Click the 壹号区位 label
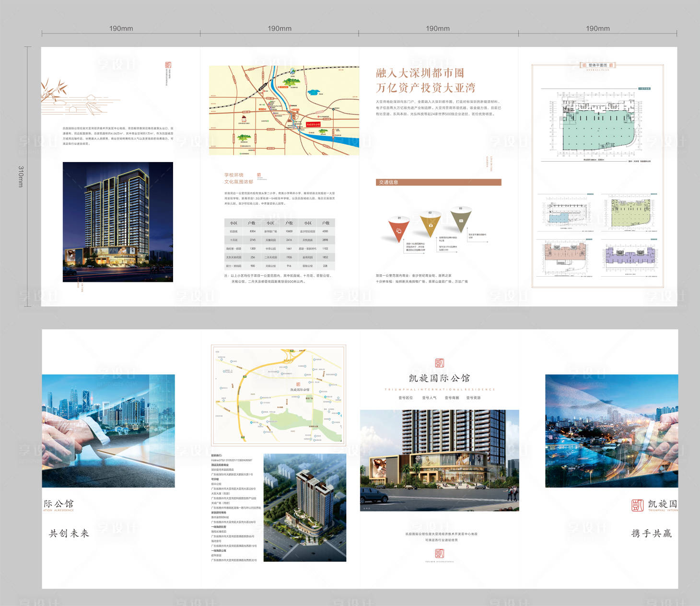Viewport: 700px width, 606px height. coord(406,398)
